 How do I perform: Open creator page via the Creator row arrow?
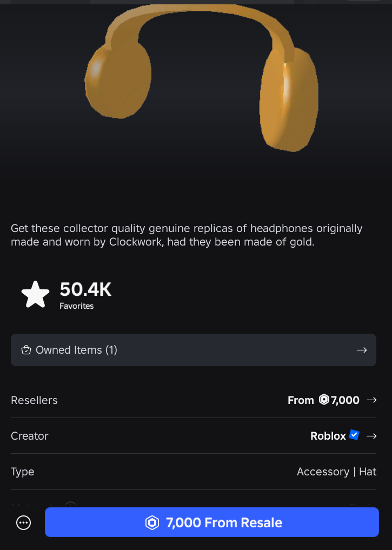click(371, 436)
